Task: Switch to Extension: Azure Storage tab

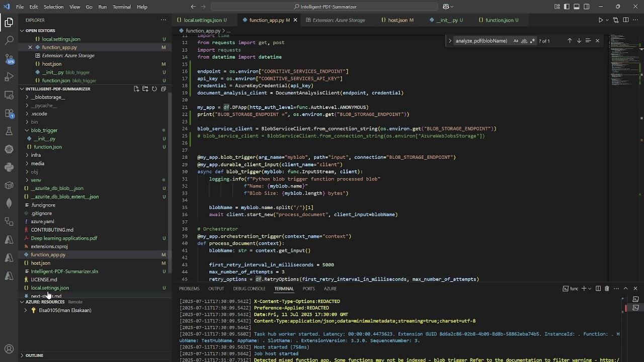Action: coord(338,20)
